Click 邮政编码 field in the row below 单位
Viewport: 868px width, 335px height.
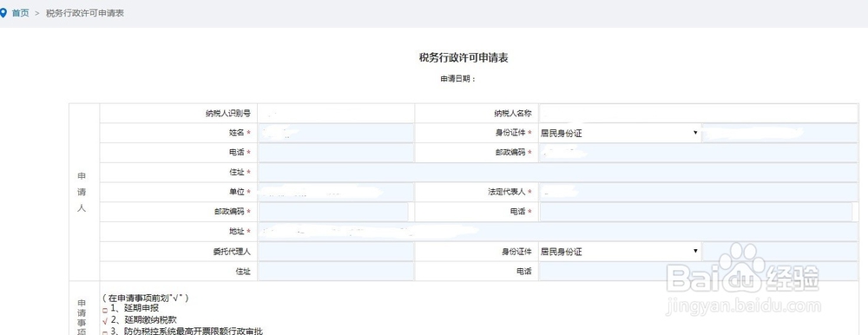pos(333,212)
